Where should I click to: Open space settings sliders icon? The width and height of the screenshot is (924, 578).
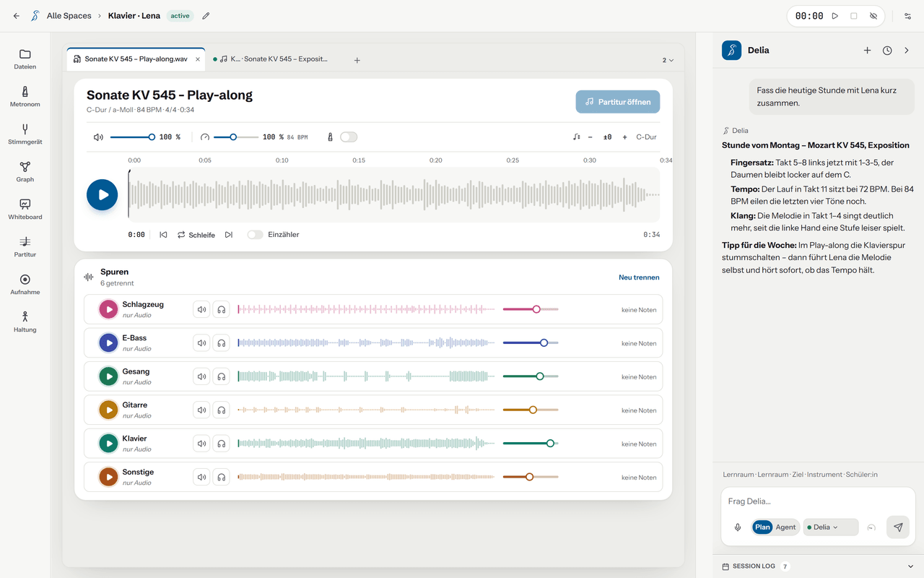pyautogui.click(x=908, y=16)
